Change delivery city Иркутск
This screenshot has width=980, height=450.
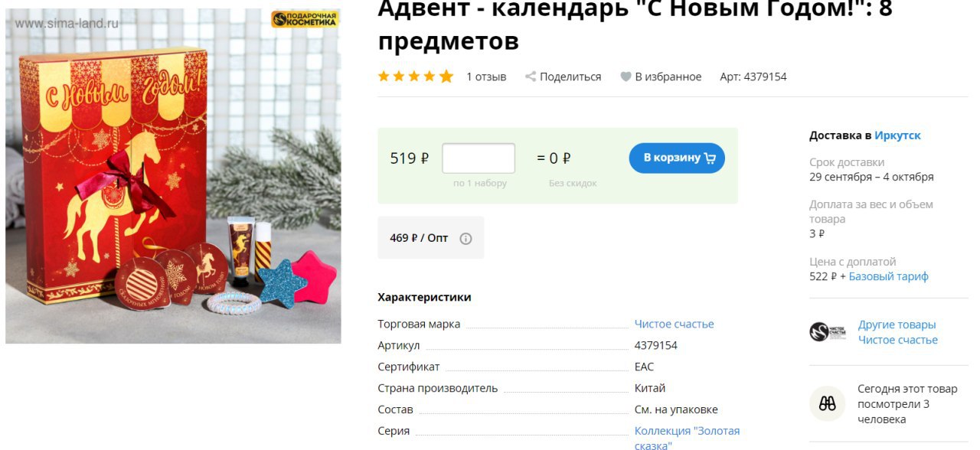897,135
